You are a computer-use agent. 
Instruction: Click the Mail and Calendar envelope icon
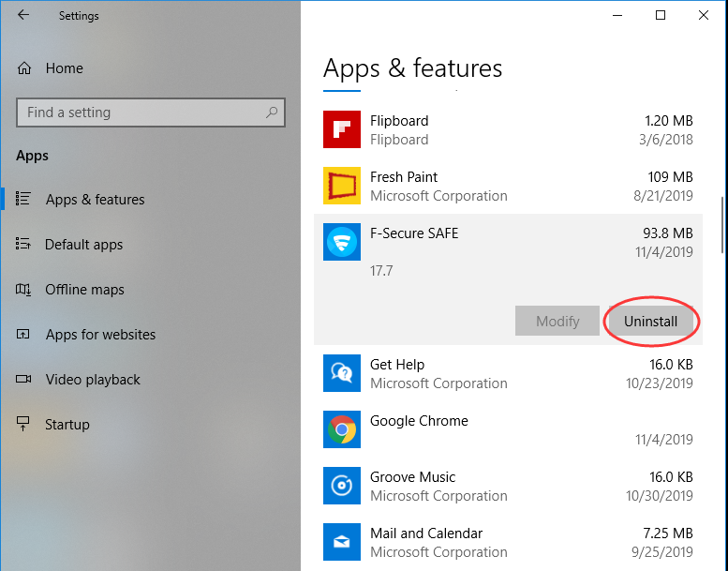point(342,542)
